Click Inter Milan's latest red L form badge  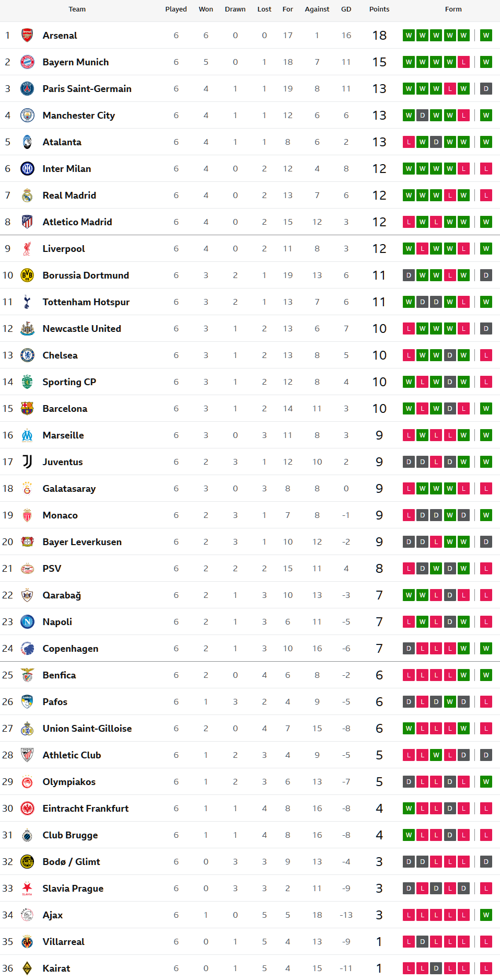click(486, 169)
